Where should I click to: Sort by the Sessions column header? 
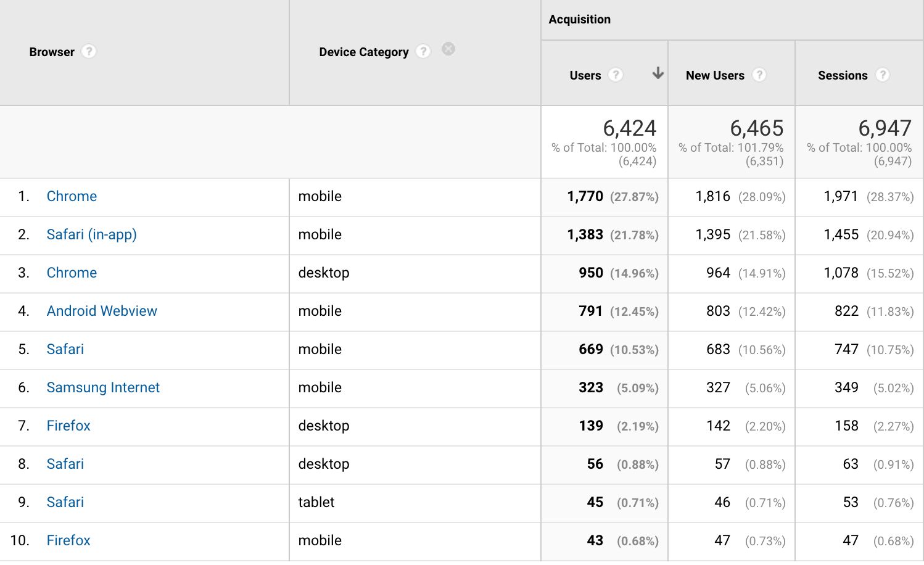(843, 75)
